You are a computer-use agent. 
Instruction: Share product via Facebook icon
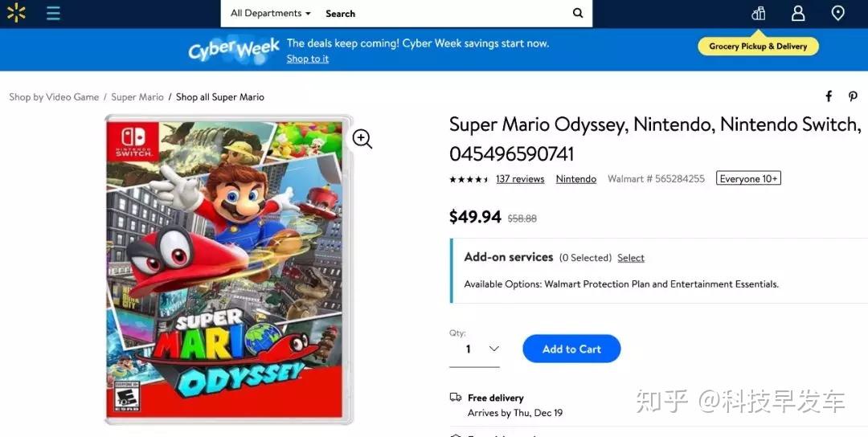(x=829, y=96)
